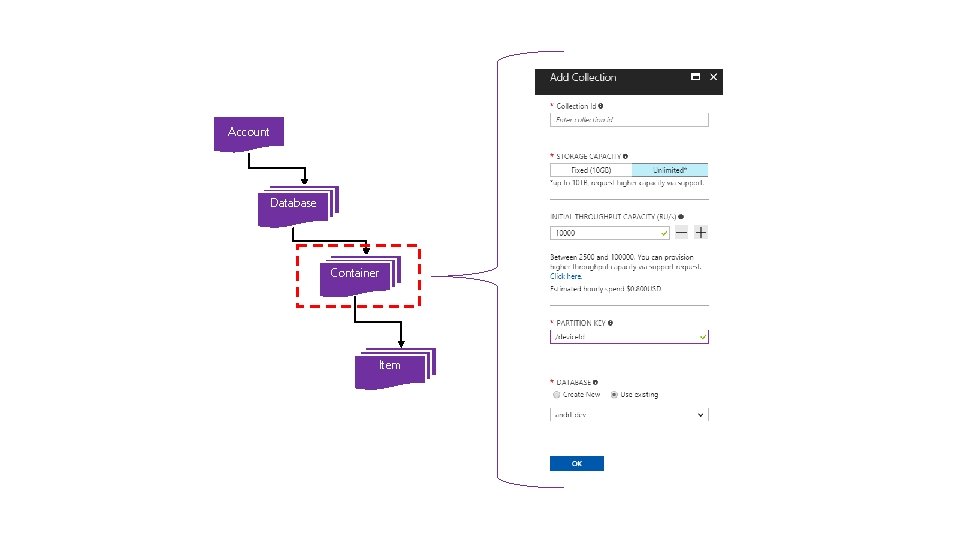Click the Partition Key info icon
The height and width of the screenshot is (540, 960).
pyautogui.click(x=610, y=323)
